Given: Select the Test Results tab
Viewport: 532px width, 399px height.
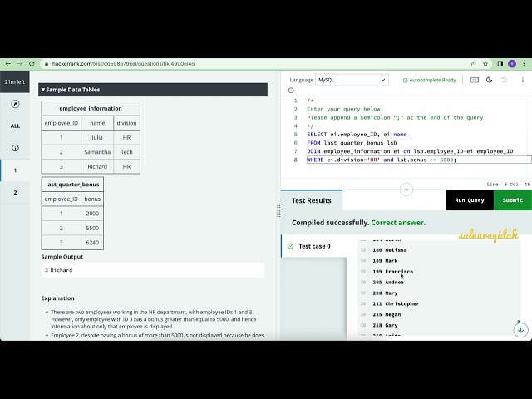Looking at the screenshot, I should coord(312,200).
